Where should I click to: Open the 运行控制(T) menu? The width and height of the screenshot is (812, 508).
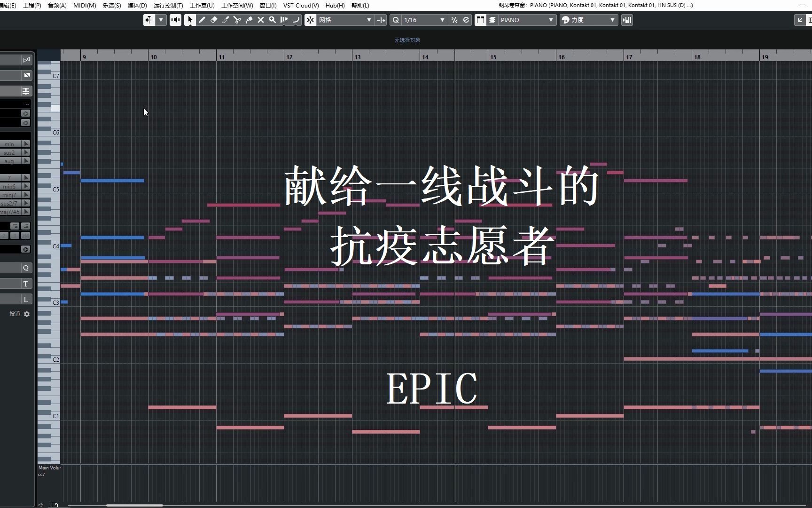[x=168, y=5]
